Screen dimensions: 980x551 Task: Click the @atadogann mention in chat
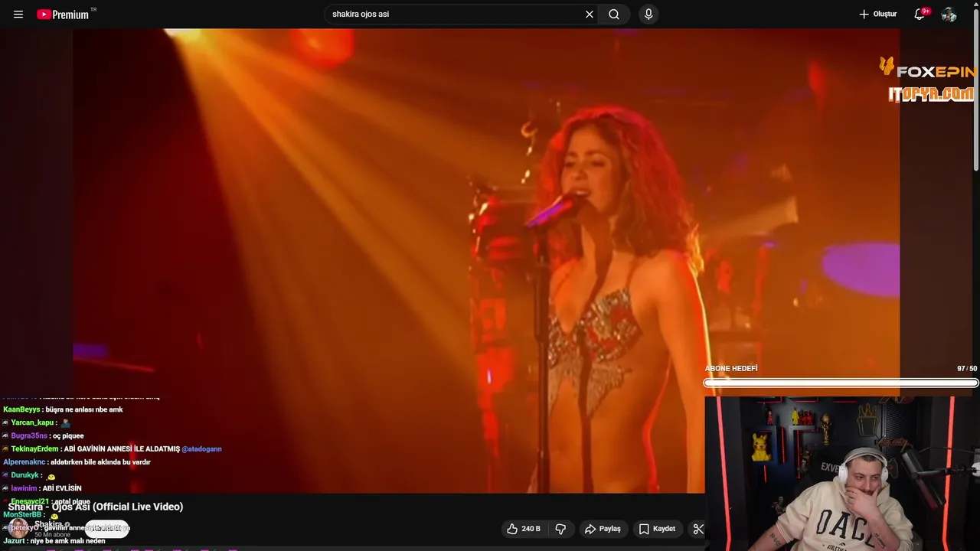point(201,449)
